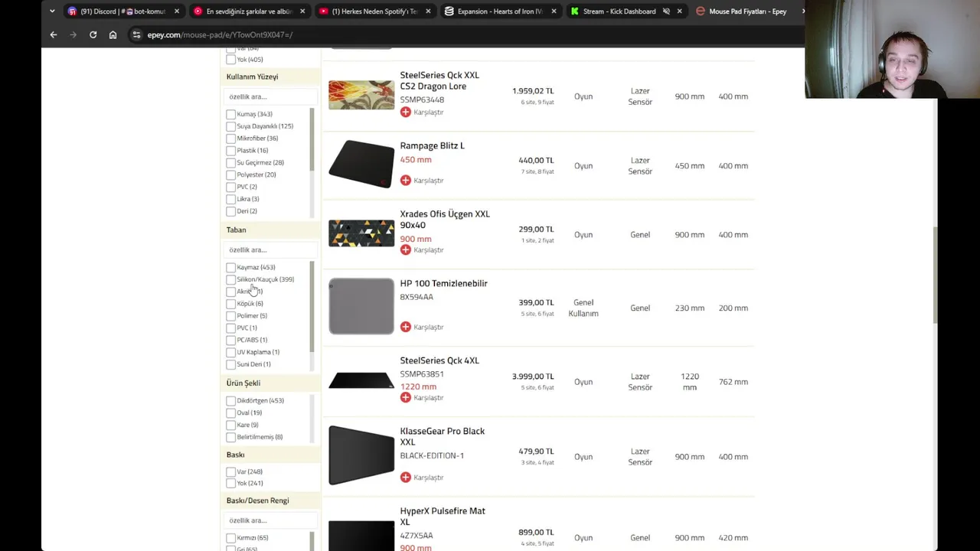Open Xrades Ofis Üçgen XXL 90x40
Image resolution: width=980 pixels, height=551 pixels.
444,220
